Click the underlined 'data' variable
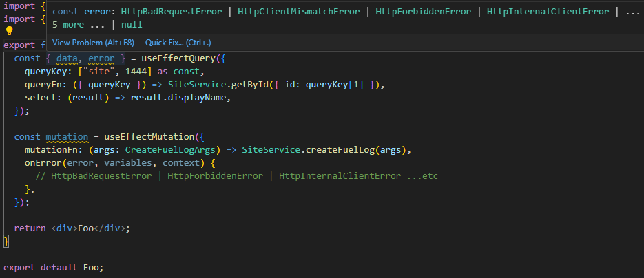This screenshot has height=278, width=644. tap(67, 58)
